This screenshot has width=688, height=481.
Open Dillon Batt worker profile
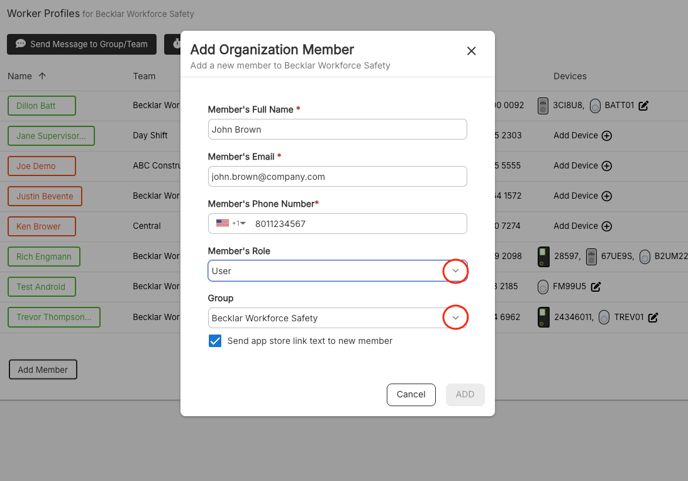point(42,106)
